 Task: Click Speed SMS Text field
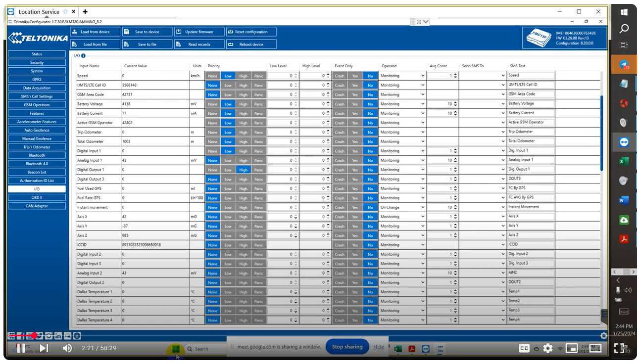tap(531, 75)
